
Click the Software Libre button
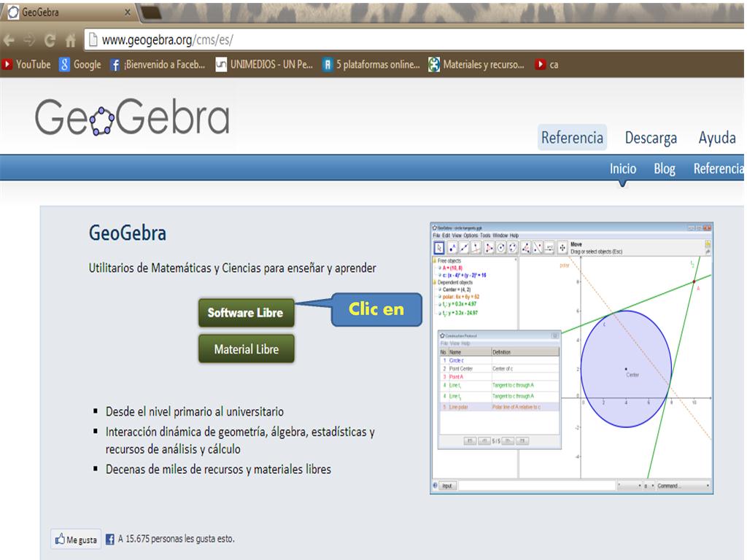point(246,312)
